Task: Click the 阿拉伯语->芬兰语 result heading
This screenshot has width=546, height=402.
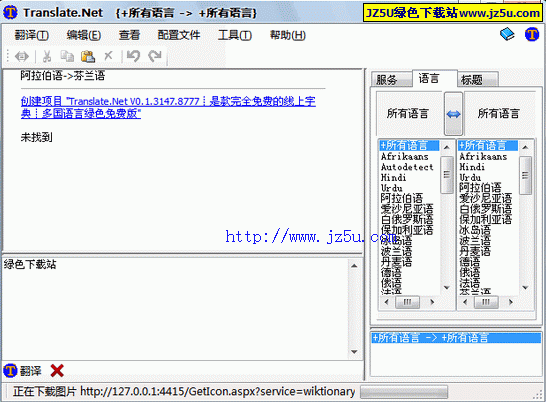Action: pos(63,76)
